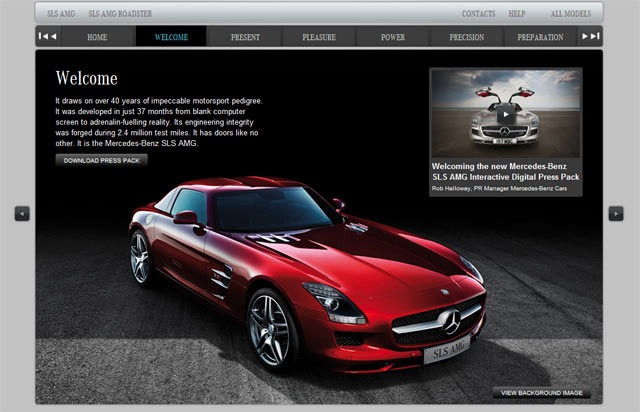Click the right arrow for next slide
The width and height of the screenshot is (640, 412).
pyautogui.click(x=616, y=213)
